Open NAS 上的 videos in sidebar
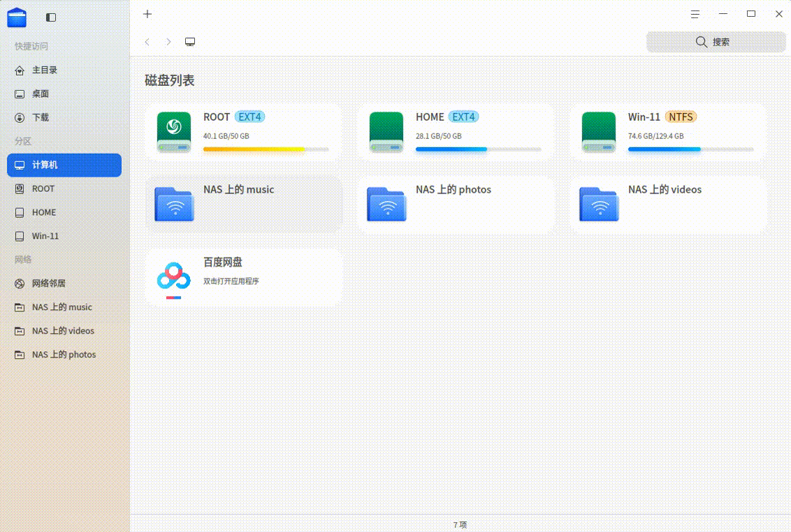 pyautogui.click(x=64, y=332)
